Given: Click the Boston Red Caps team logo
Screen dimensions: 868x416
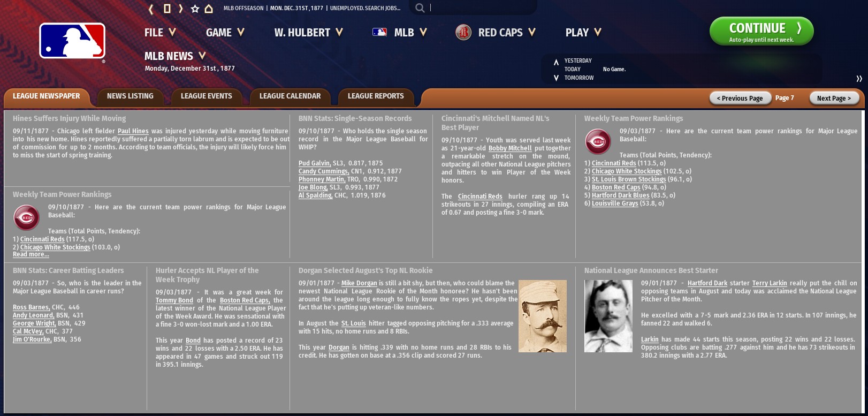Looking at the screenshot, I should [x=463, y=33].
